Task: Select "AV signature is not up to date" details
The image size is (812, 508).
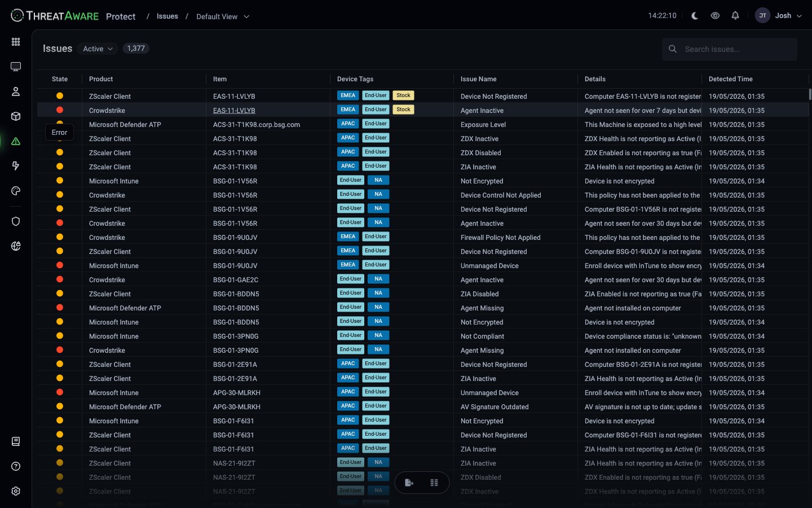Action: coord(643,407)
